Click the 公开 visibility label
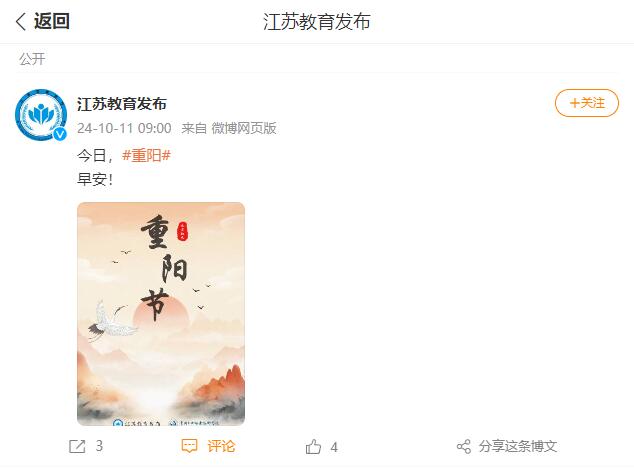634x468 pixels. 32,59
